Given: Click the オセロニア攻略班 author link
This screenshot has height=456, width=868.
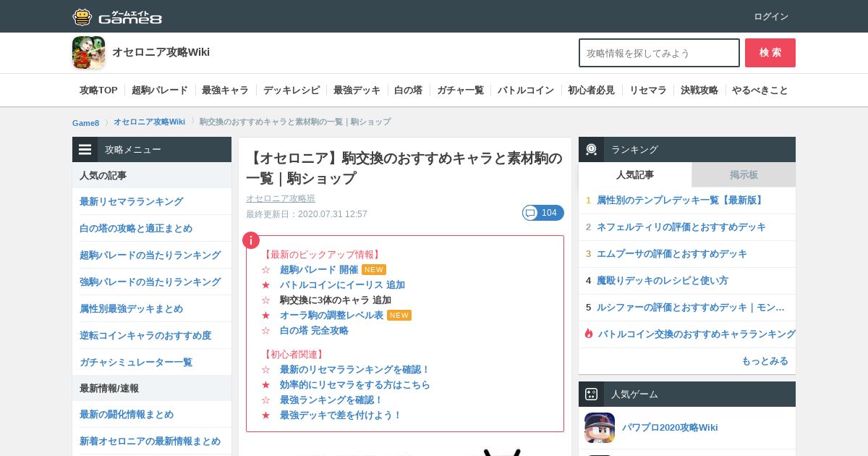Looking at the screenshot, I should pyautogui.click(x=281, y=198).
